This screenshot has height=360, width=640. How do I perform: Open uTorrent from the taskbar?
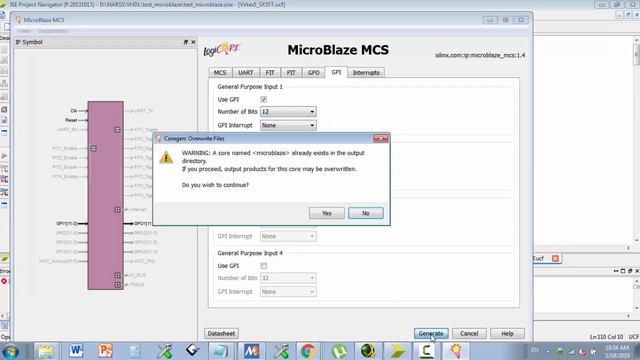(x=339, y=351)
